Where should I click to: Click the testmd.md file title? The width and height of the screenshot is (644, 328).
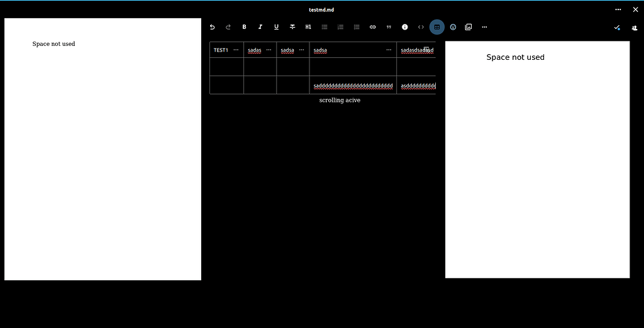point(321,9)
